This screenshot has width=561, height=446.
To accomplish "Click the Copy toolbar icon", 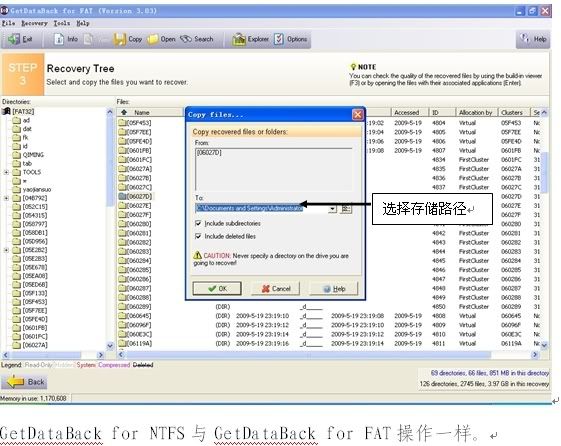I will pyautogui.click(x=119, y=39).
